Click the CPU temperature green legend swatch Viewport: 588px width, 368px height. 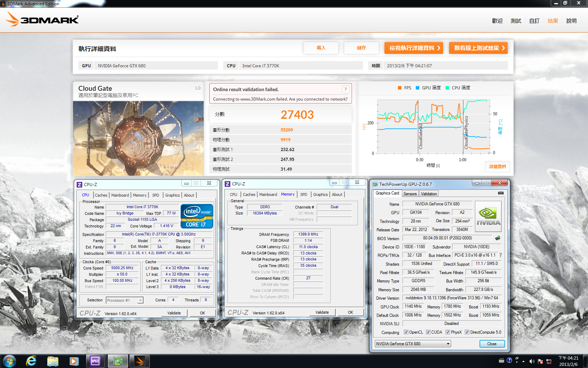447,88
